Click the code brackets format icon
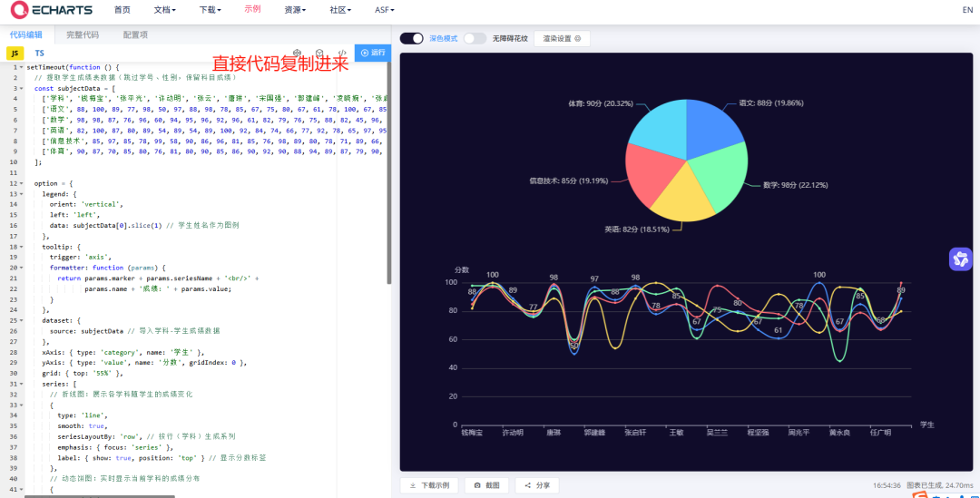 [341, 54]
